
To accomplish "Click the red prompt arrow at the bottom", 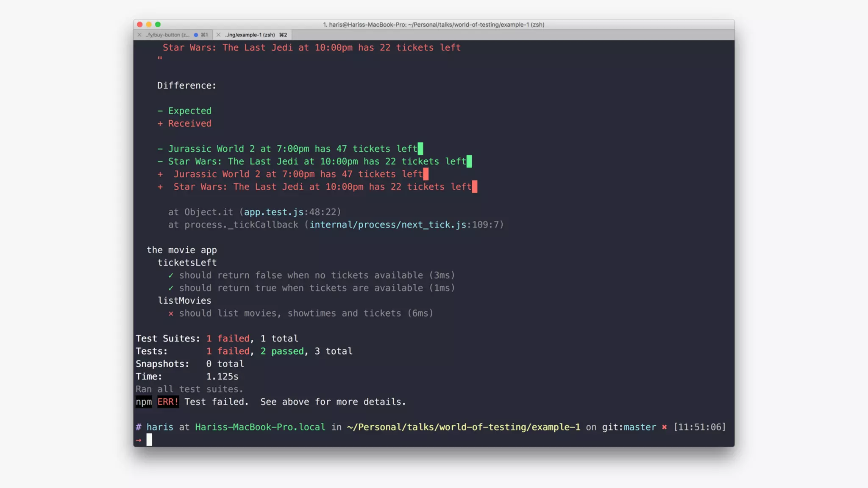I will [x=139, y=440].
